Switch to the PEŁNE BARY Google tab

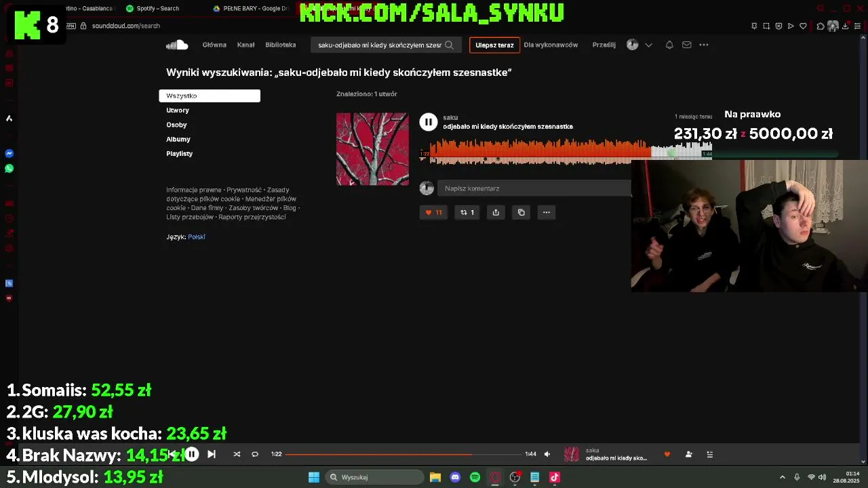point(250,8)
